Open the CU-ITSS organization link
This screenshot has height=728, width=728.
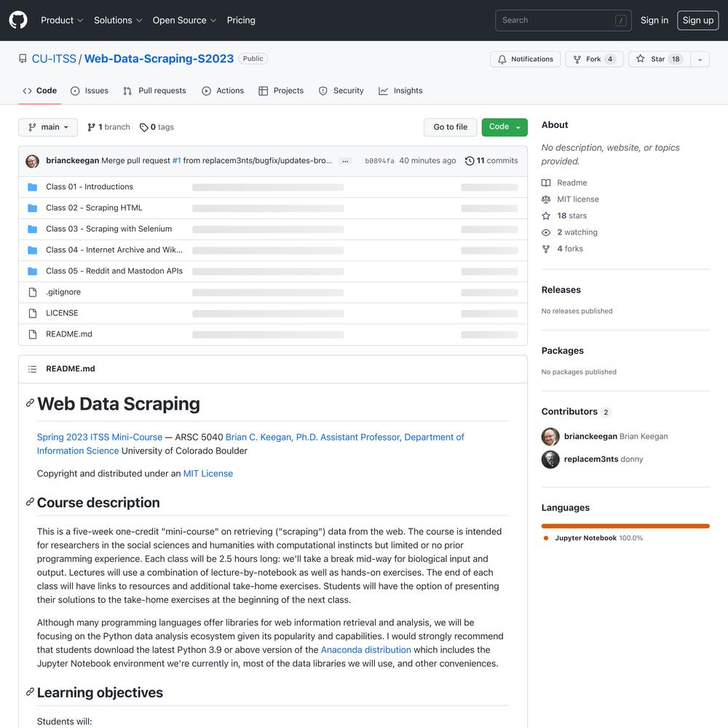pyautogui.click(x=54, y=59)
